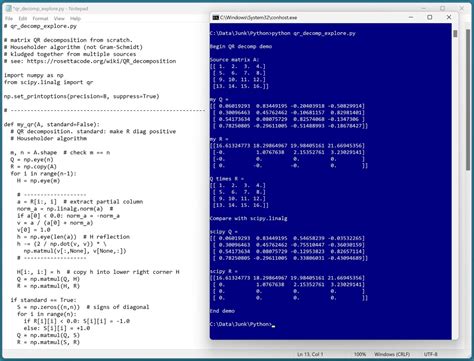Screen dimensions: 474x361
Task: Click 'Source matrix A:' in console
Action: coord(234,60)
